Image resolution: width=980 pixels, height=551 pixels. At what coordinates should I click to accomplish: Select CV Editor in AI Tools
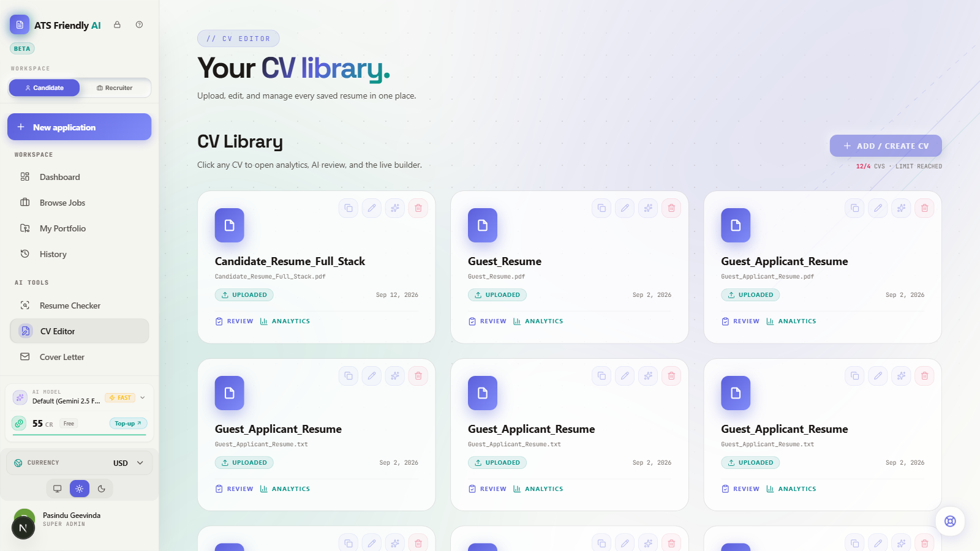tap(80, 331)
